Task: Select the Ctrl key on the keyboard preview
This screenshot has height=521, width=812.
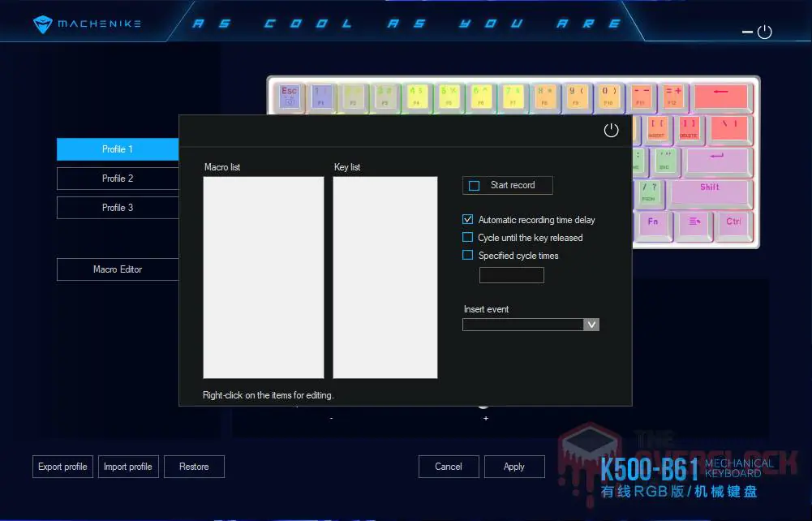Action: [x=733, y=226]
